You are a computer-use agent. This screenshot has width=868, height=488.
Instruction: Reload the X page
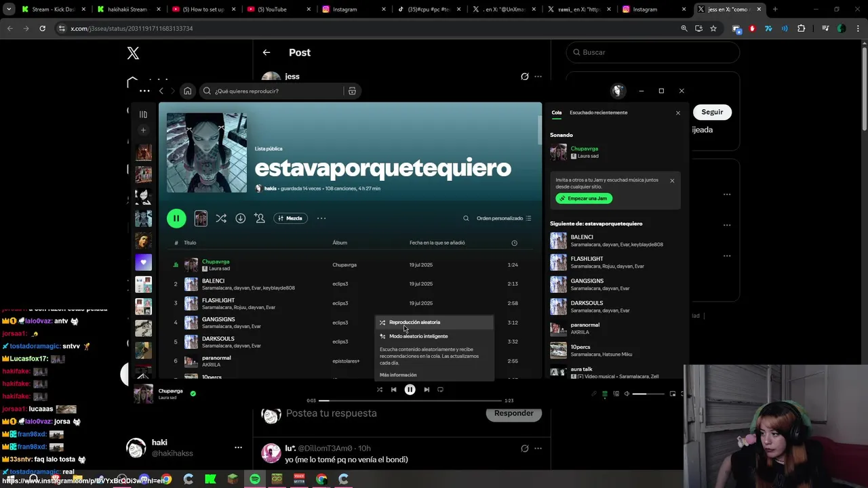coord(42,28)
